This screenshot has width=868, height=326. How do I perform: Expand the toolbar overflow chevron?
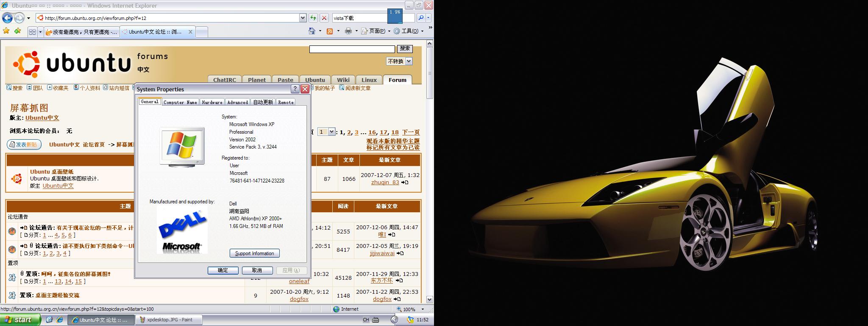(430, 28)
